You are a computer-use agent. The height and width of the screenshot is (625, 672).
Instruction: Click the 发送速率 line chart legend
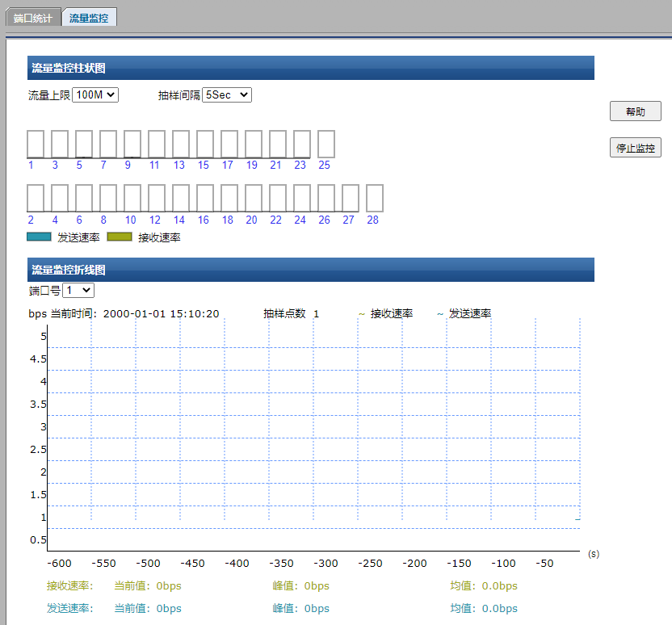click(464, 313)
